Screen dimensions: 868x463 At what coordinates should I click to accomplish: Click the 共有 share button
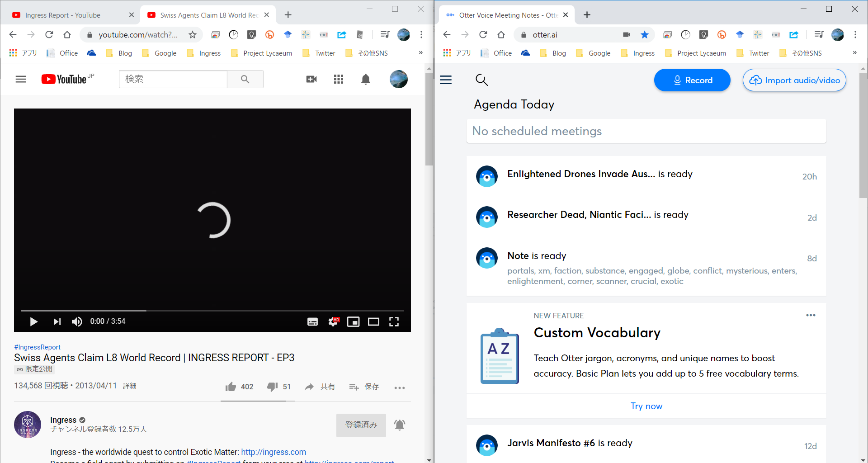pos(320,387)
